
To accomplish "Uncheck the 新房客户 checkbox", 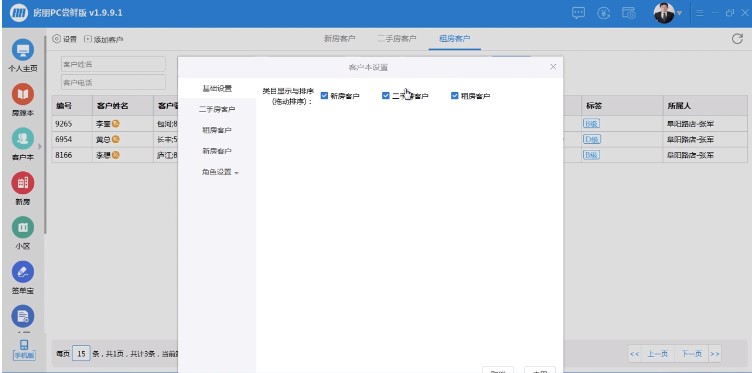I will coord(324,96).
